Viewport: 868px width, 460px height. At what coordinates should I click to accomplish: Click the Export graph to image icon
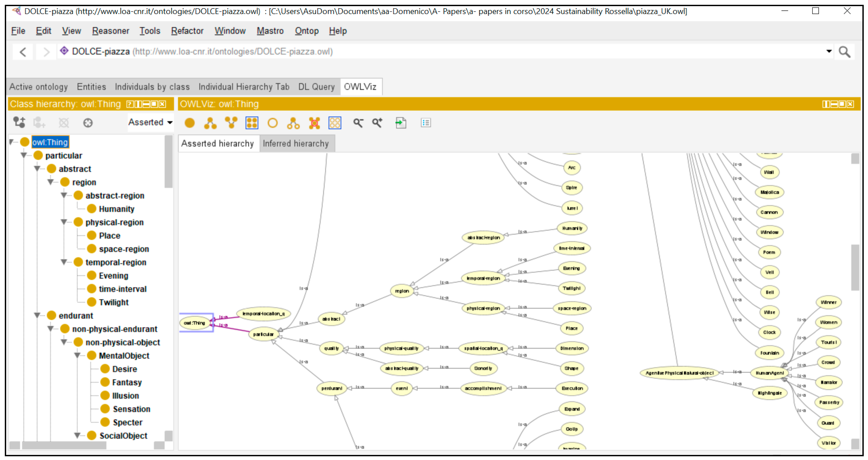pyautogui.click(x=401, y=123)
